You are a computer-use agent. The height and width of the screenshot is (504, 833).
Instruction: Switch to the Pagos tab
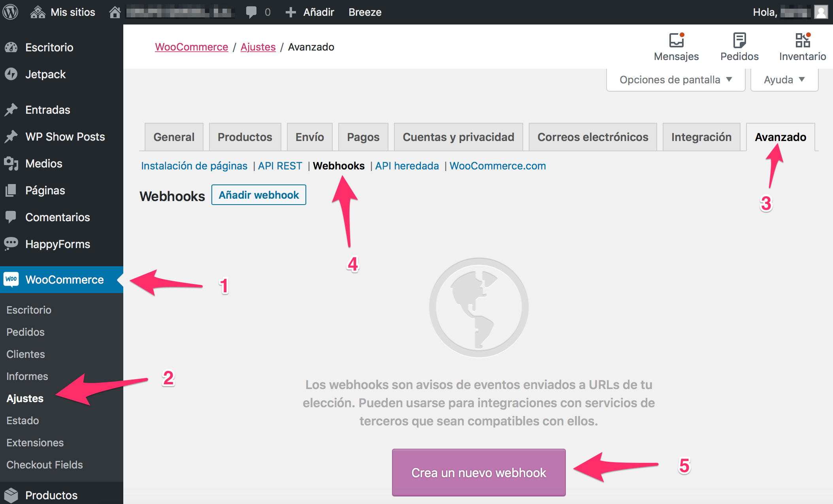tap(363, 137)
